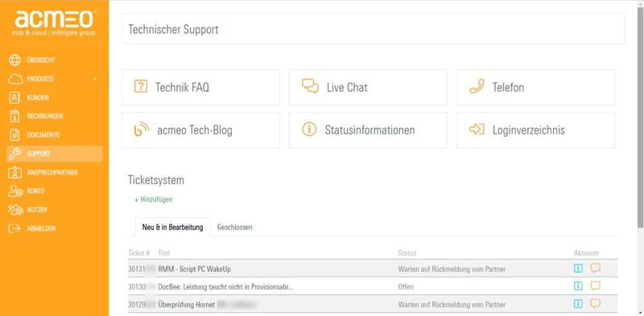Open Statusinformationen tile
Screen dimensions: 644x316
[368, 130]
